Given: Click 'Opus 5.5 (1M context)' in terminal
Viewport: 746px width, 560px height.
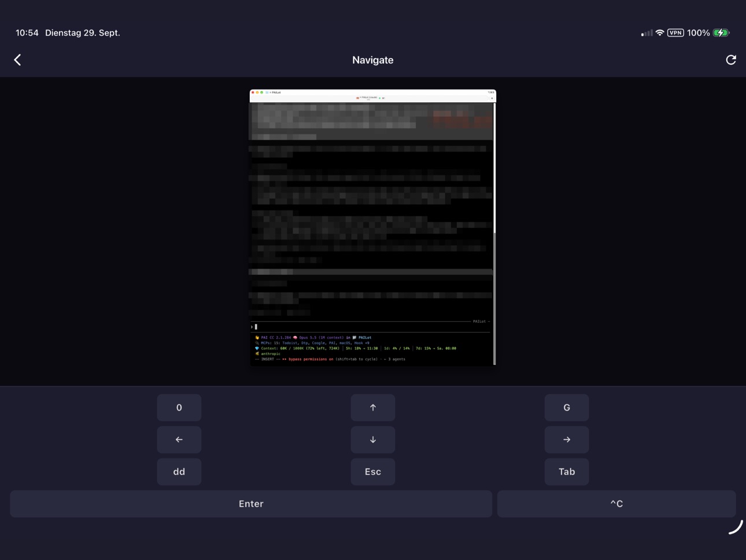Looking at the screenshot, I should 322,338.
